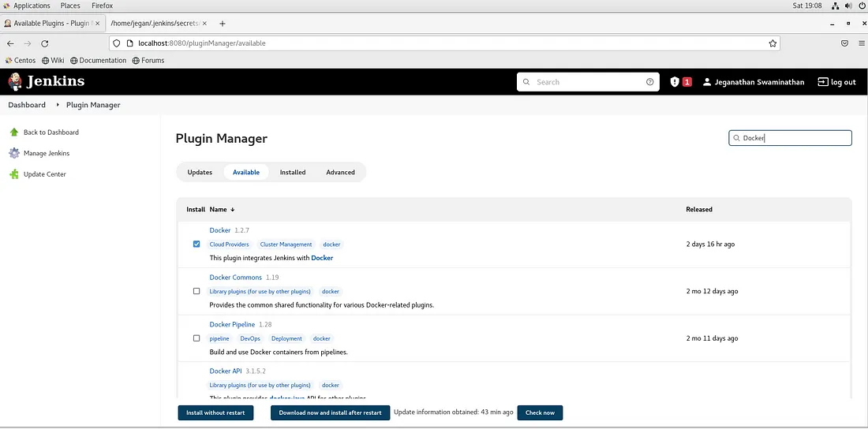Open the Docker Pipeline plugin link
868x429 pixels.
(x=232, y=324)
